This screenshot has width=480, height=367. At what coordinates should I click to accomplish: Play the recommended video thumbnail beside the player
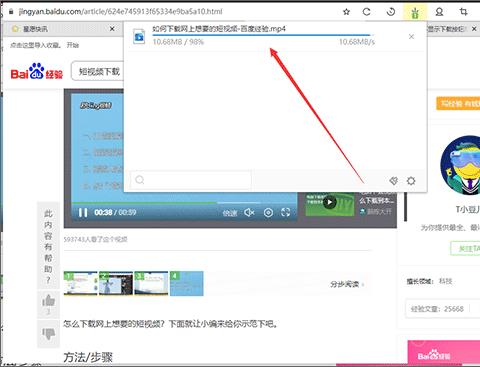(x=329, y=202)
